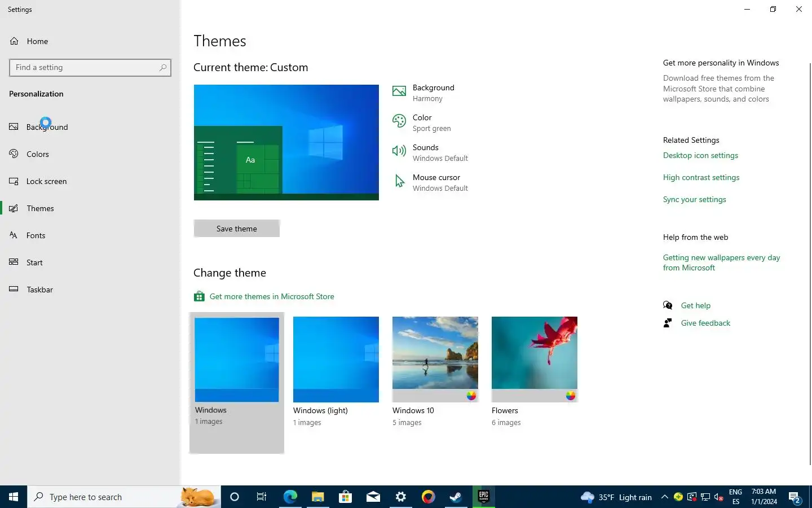
Task: Open Sounds Windows Default setting
Action: tap(430, 153)
